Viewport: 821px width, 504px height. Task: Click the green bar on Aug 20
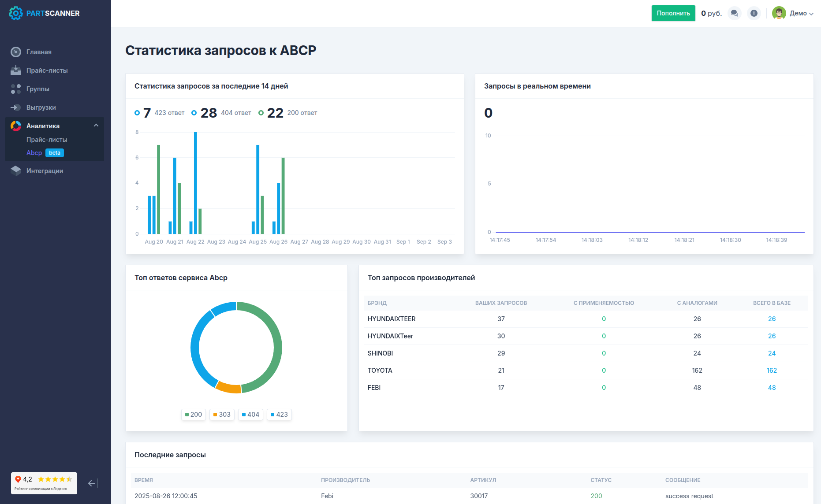pos(158,189)
